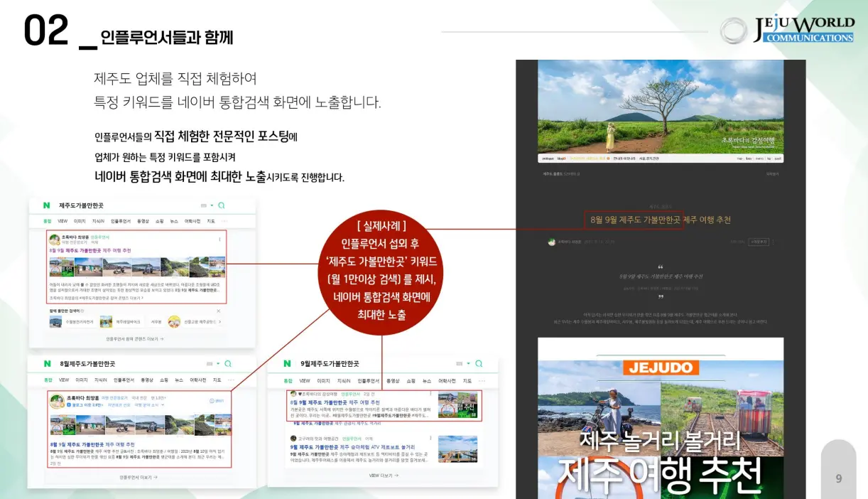The image size is (868, 499).
Task: Click 인플루언서 참여 콘텐츠 더보기 link
Action: pyautogui.click(x=134, y=339)
